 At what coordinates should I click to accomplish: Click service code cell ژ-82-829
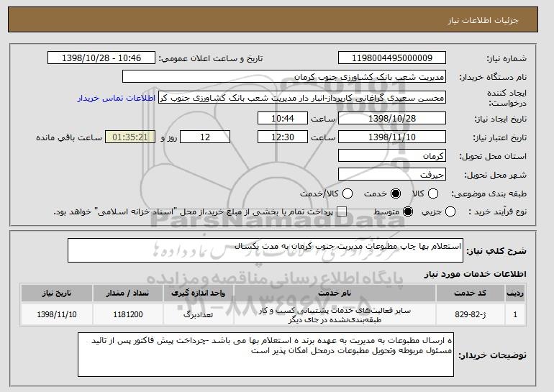pos(470,314)
